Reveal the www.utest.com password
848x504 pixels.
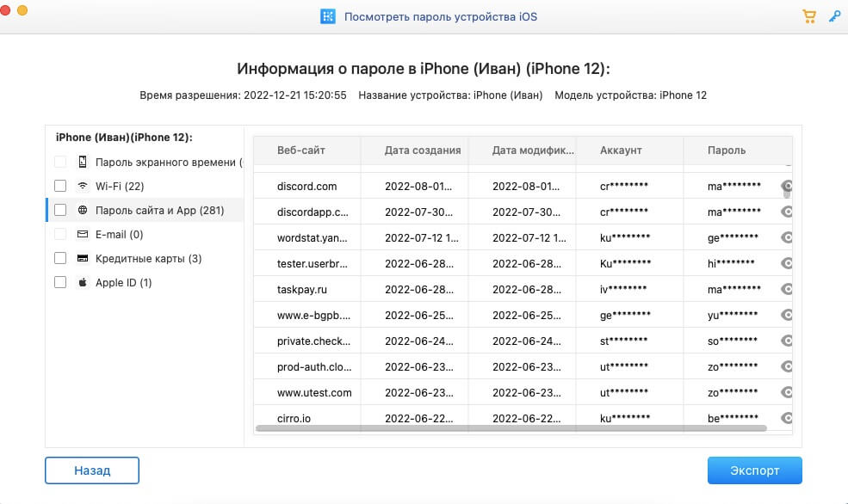tap(786, 393)
